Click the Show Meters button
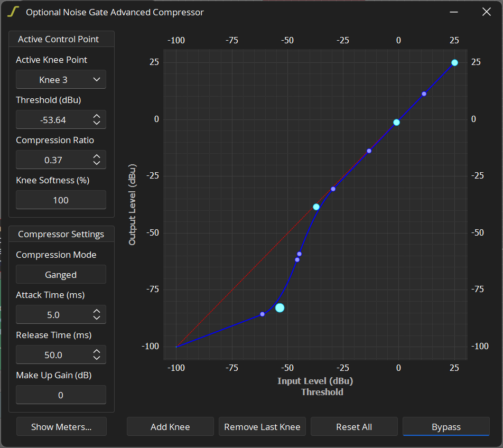 [61, 427]
